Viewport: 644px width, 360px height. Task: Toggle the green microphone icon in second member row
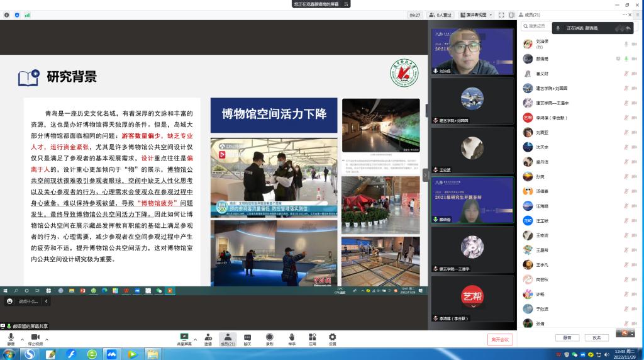pos(626,59)
